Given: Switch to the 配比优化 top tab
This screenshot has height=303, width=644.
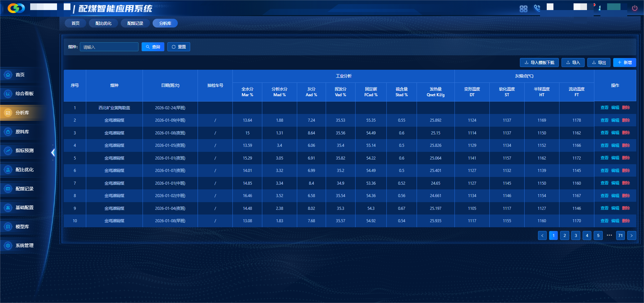Looking at the screenshot, I should [103, 23].
